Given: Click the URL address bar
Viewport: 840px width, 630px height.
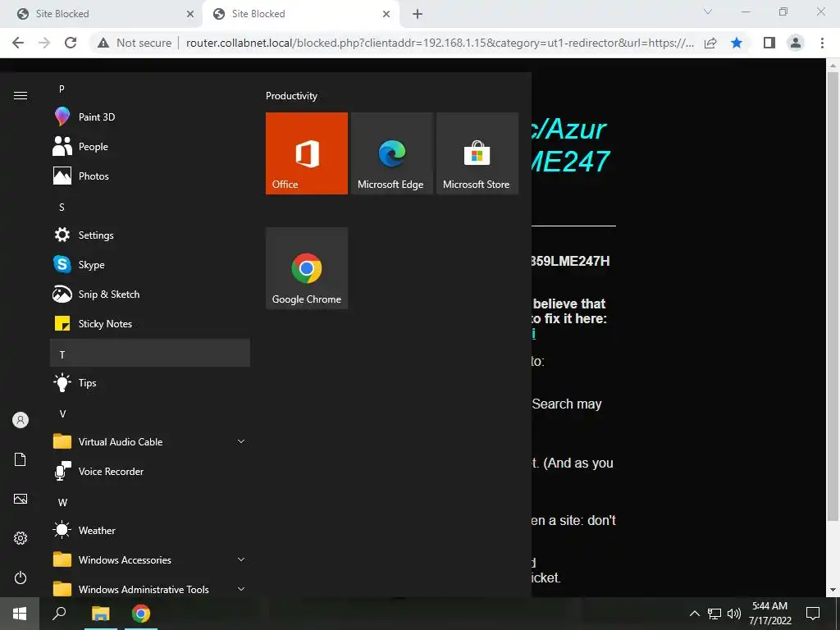Looking at the screenshot, I should (440, 43).
